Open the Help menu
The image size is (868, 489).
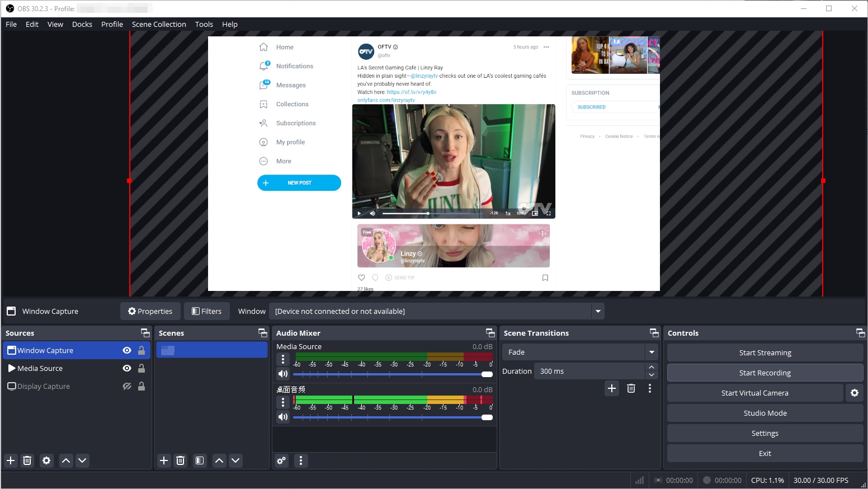click(x=230, y=24)
